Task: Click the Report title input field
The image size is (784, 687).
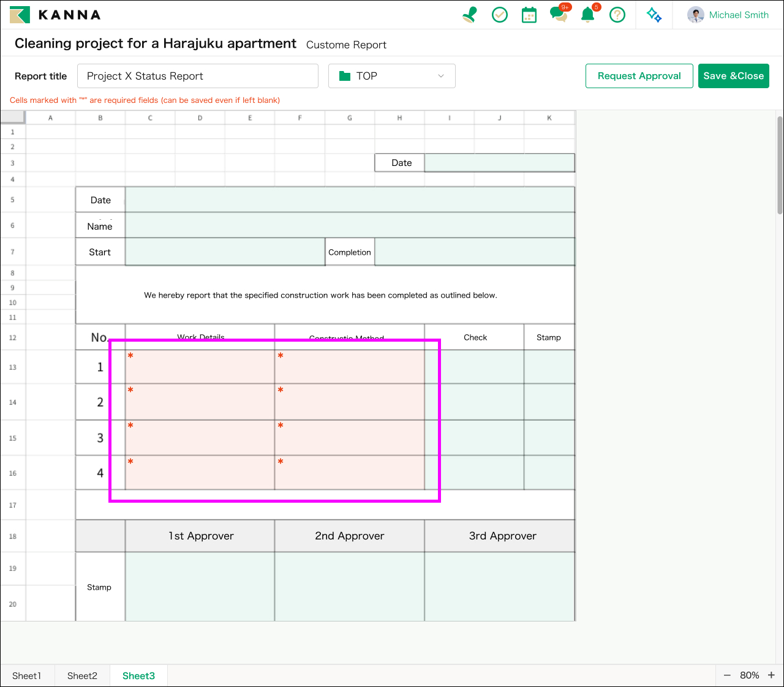Action: coord(197,76)
